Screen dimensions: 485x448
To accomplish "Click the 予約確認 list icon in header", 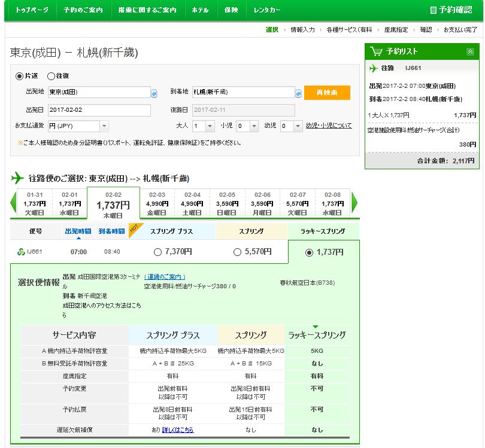I will click(x=434, y=10).
